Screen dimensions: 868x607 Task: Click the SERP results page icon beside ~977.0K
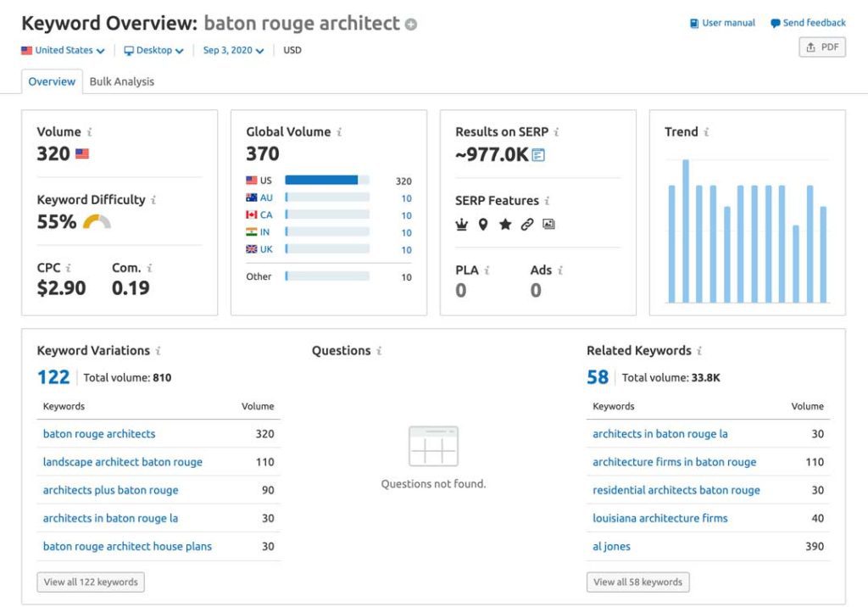click(538, 153)
